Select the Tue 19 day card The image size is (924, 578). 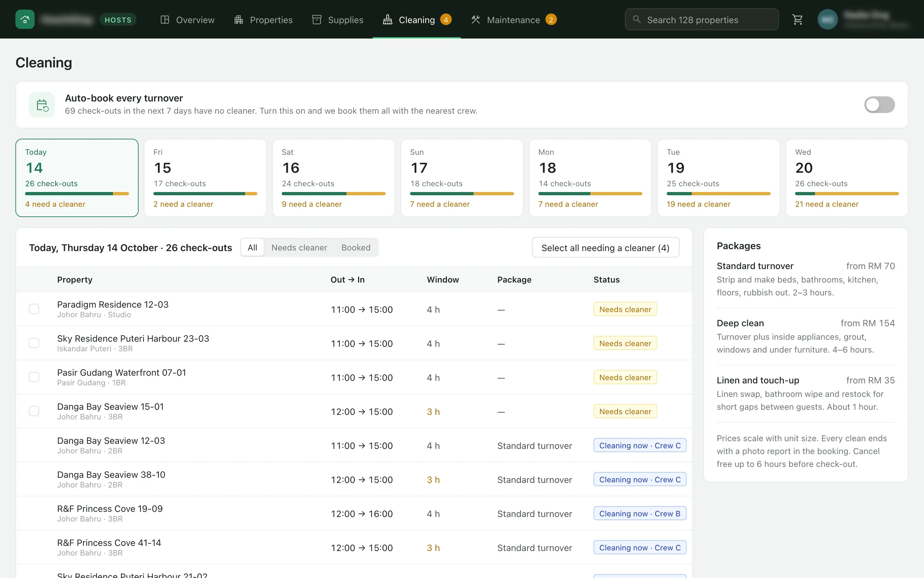pos(718,178)
